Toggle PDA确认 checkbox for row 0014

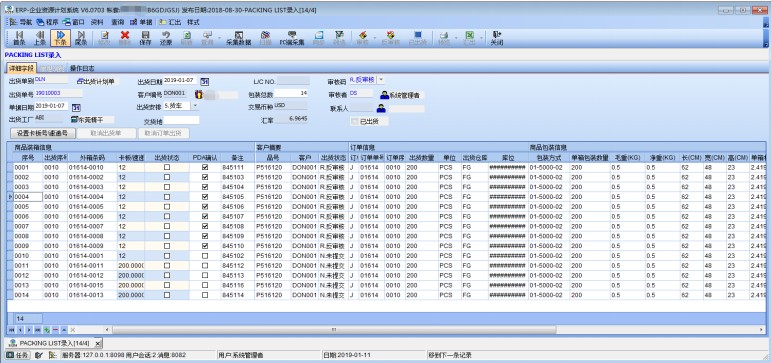pyautogui.click(x=205, y=295)
